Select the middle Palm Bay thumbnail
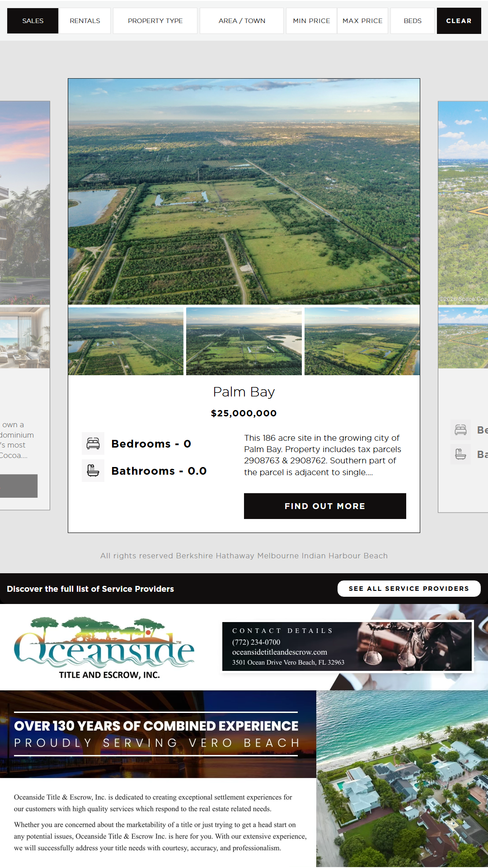Viewport: 488px width, 868px height. [x=244, y=341]
